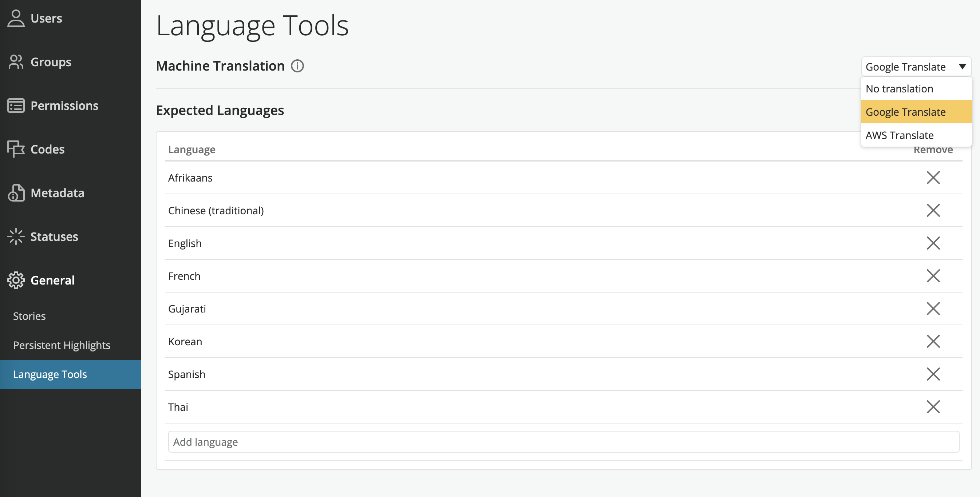Viewport: 980px width, 497px height.
Task: Remove the Thai language
Action: [933, 406]
